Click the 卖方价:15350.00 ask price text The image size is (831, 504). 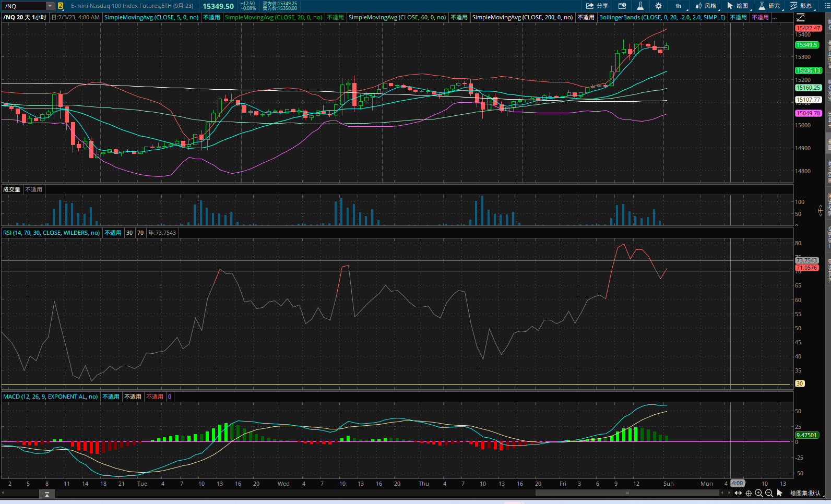coord(280,8)
